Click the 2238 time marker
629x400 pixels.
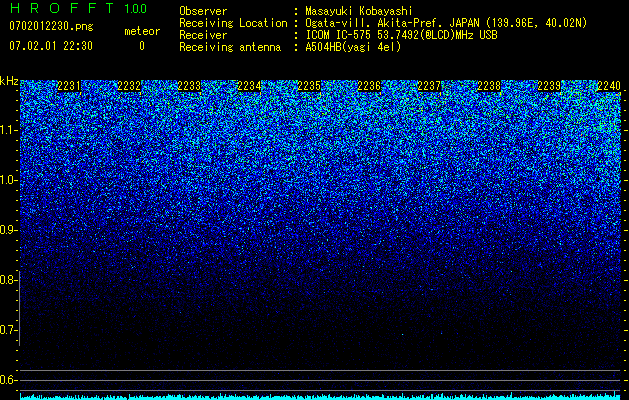click(489, 86)
